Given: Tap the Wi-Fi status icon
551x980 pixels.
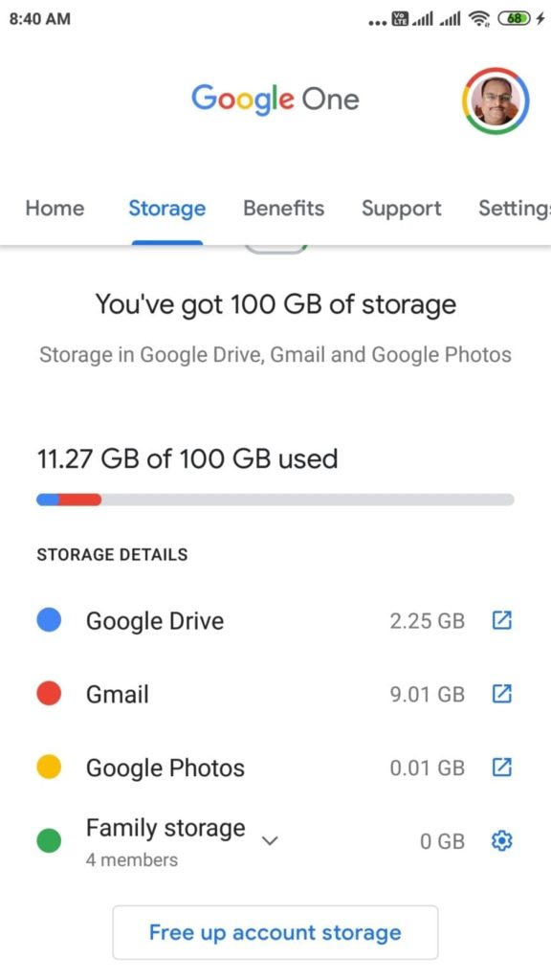Looking at the screenshot, I should 478,19.
